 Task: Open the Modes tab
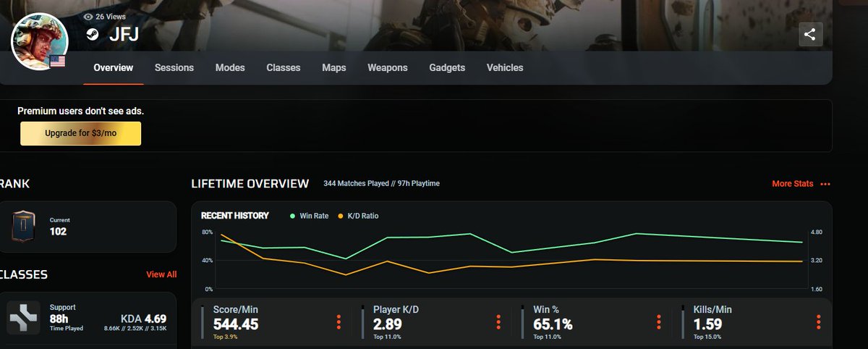coord(230,67)
